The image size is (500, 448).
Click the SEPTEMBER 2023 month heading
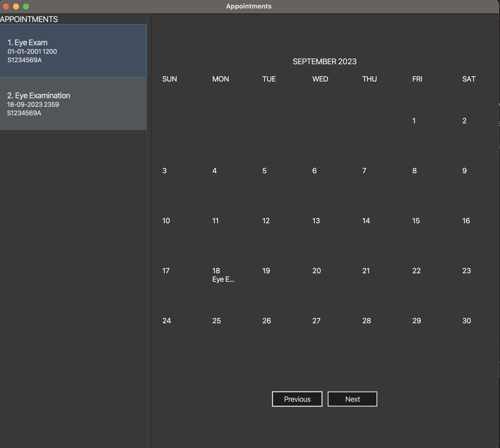[x=324, y=61]
